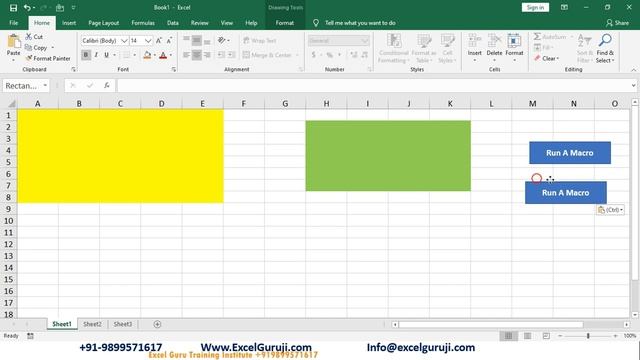Open Clipboard pane dialog launcher
640x360 pixels.
(73, 69)
